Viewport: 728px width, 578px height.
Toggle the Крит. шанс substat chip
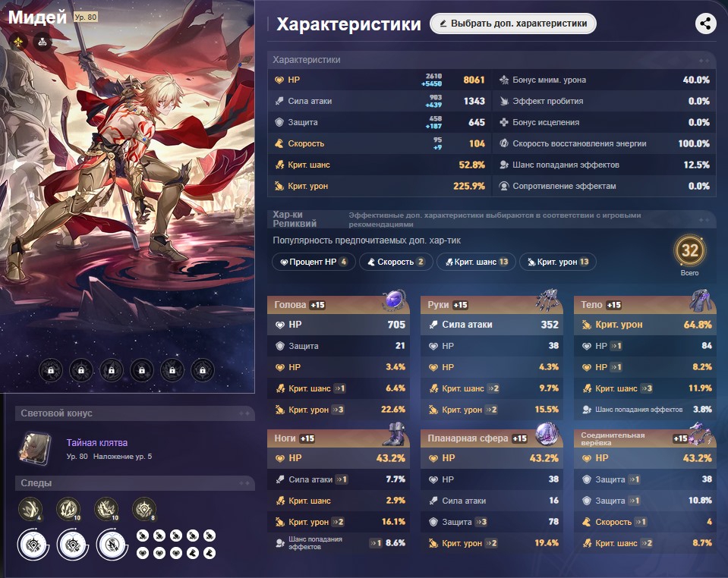[x=477, y=262]
